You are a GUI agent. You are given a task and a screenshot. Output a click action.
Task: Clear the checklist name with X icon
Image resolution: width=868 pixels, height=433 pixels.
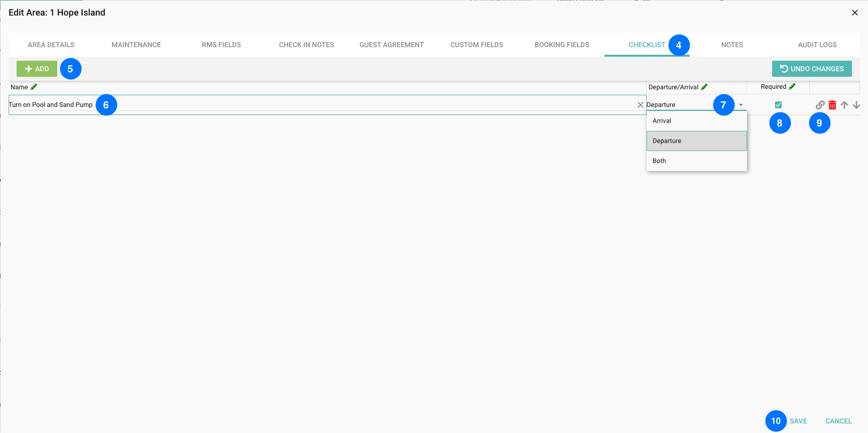click(x=640, y=105)
